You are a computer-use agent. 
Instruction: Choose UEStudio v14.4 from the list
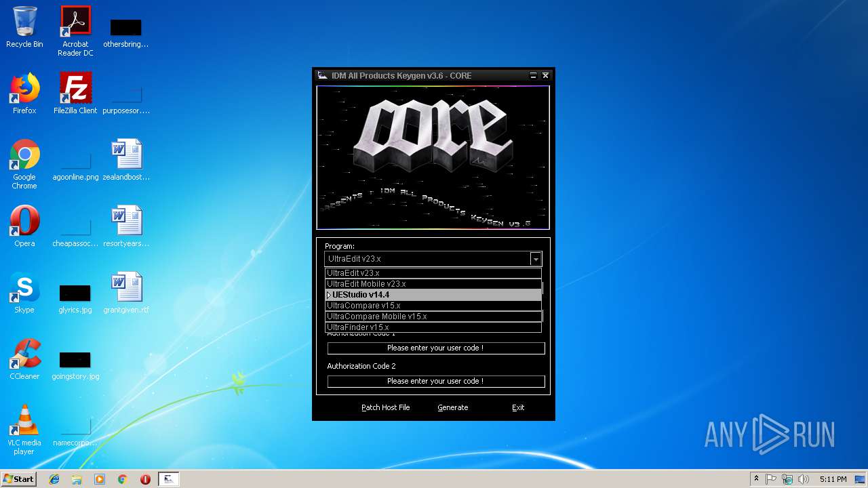pyautogui.click(x=433, y=295)
